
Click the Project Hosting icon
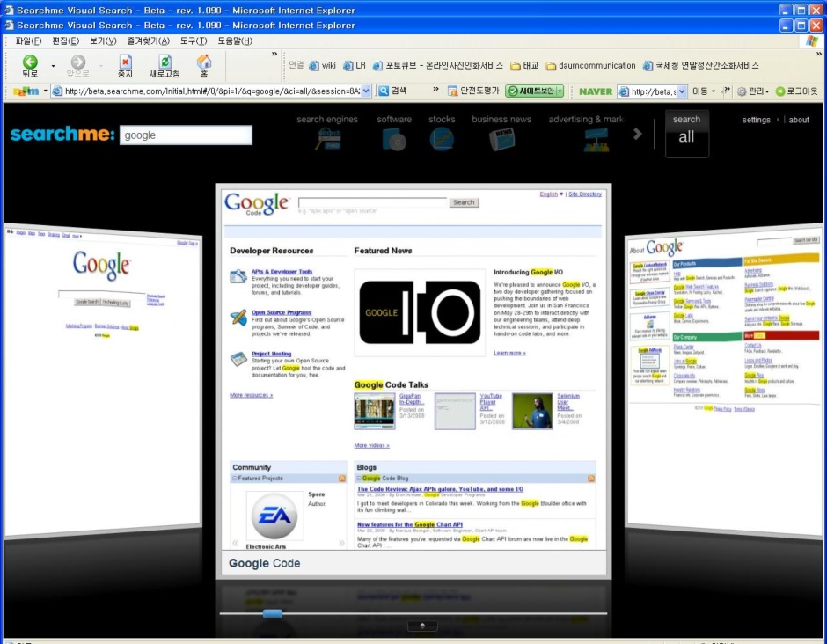(238, 359)
